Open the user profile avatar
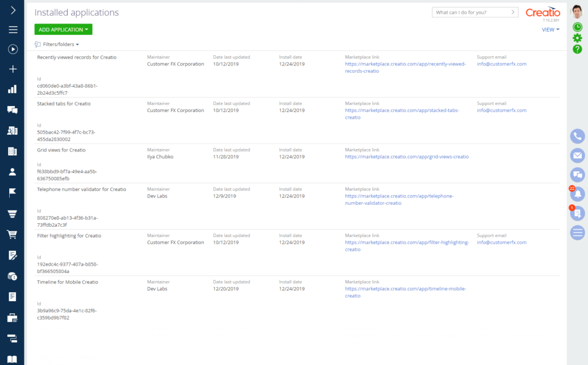This screenshot has height=365, width=588. click(577, 11)
